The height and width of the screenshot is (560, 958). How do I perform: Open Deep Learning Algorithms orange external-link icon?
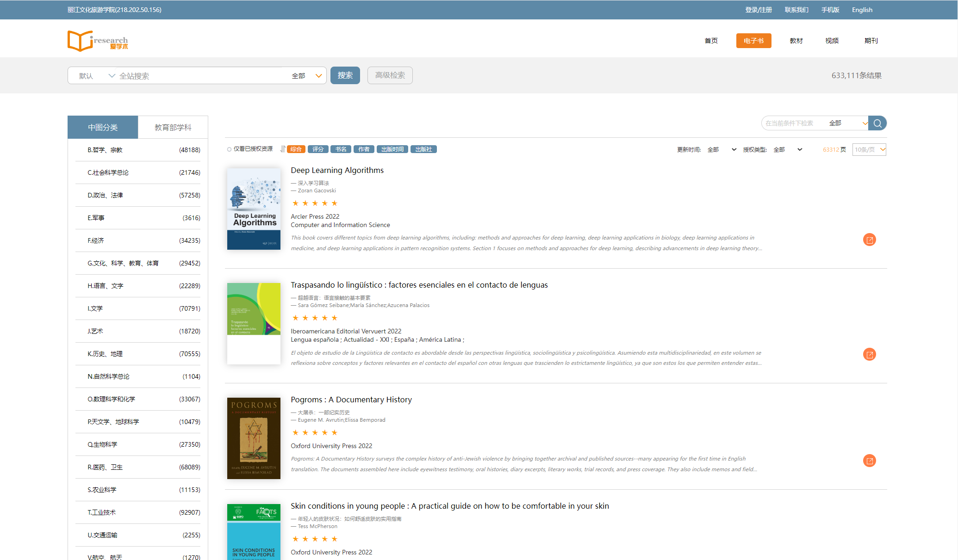click(870, 240)
